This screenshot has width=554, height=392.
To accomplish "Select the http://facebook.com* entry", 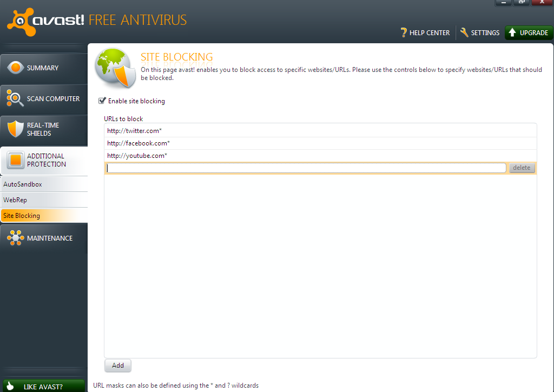I will click(x=320, y=143).
